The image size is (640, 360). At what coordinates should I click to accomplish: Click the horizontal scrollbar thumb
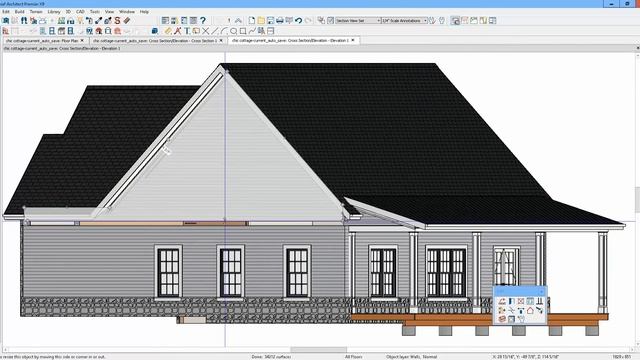coord(318,350)
